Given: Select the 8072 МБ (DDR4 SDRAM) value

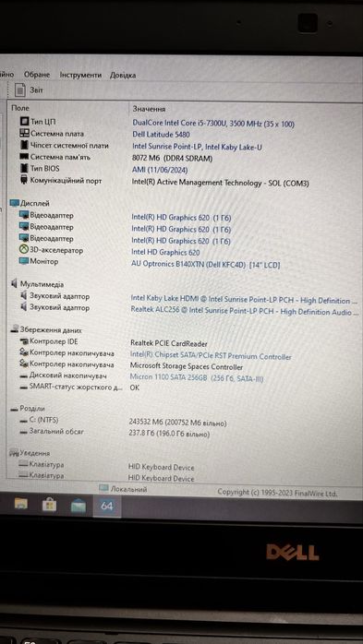Looking at the screenshot, I should click(x=172, y=159).
